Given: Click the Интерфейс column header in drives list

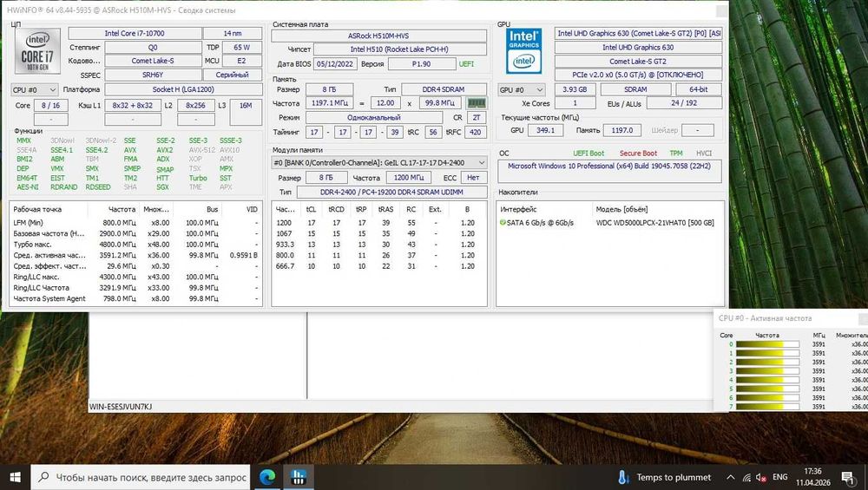Looking at the screenshot, I should (x=518, y=209).
